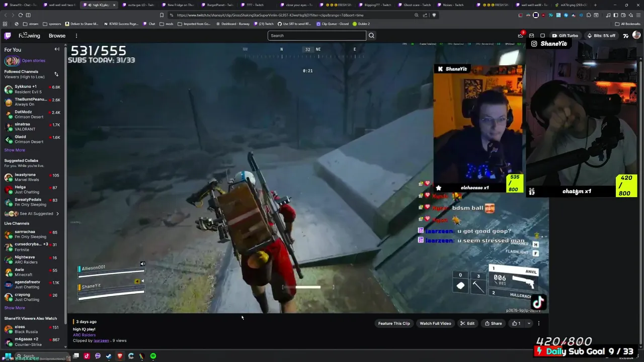Change followed channels sort order icon
This screenshot has width=644, height=362.
point(56,74)
